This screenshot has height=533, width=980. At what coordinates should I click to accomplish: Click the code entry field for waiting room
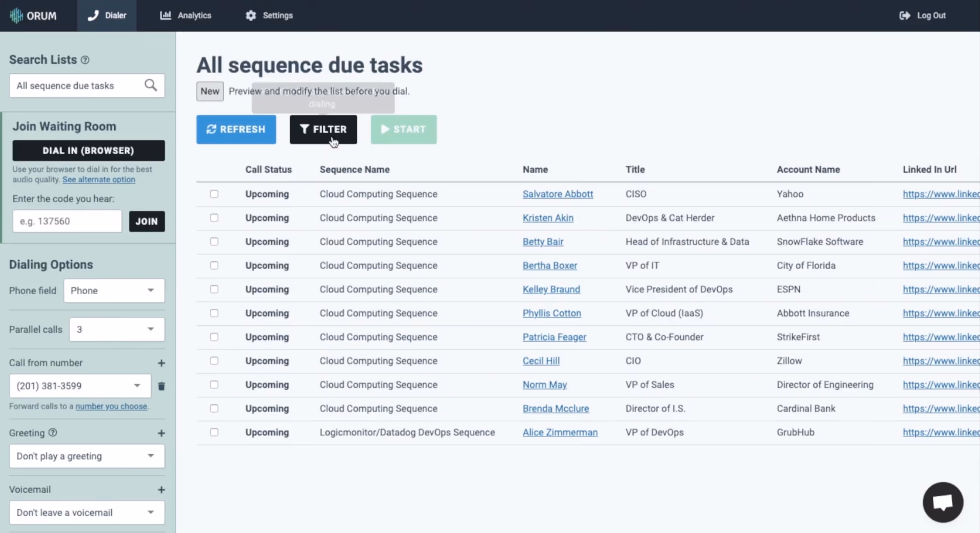coord(67,221)
